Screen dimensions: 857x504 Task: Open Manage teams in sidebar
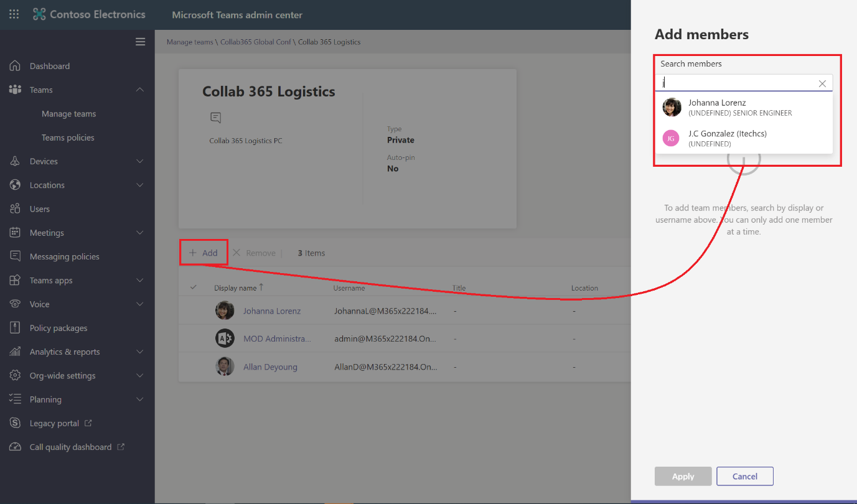[68, 114]
